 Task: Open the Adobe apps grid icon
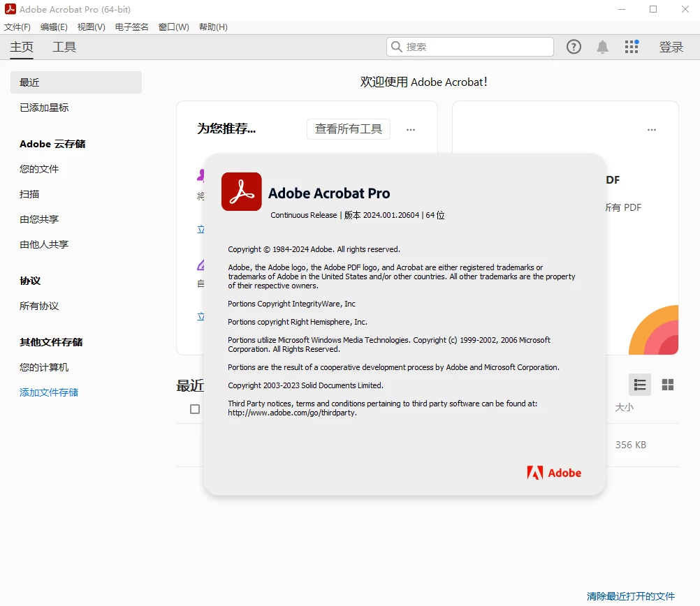pos(632,46)
